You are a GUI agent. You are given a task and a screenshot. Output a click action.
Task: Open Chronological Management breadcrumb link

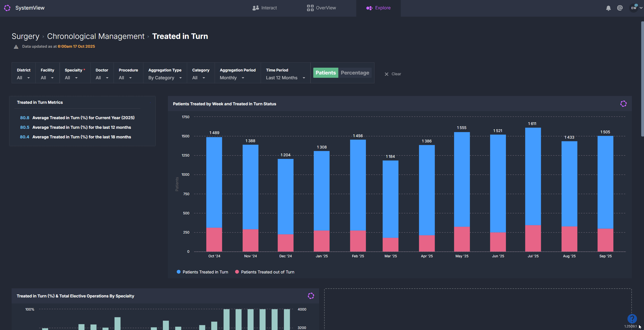pyautogui.click(x=96, y=36)
